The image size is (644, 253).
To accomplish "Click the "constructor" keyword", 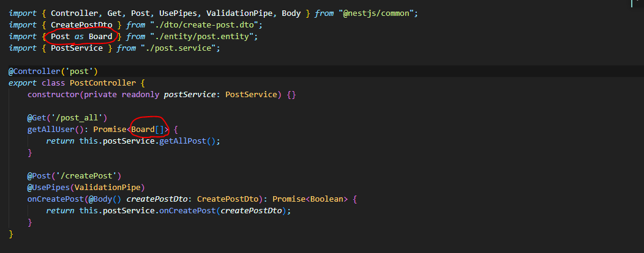I will (53, 95).
